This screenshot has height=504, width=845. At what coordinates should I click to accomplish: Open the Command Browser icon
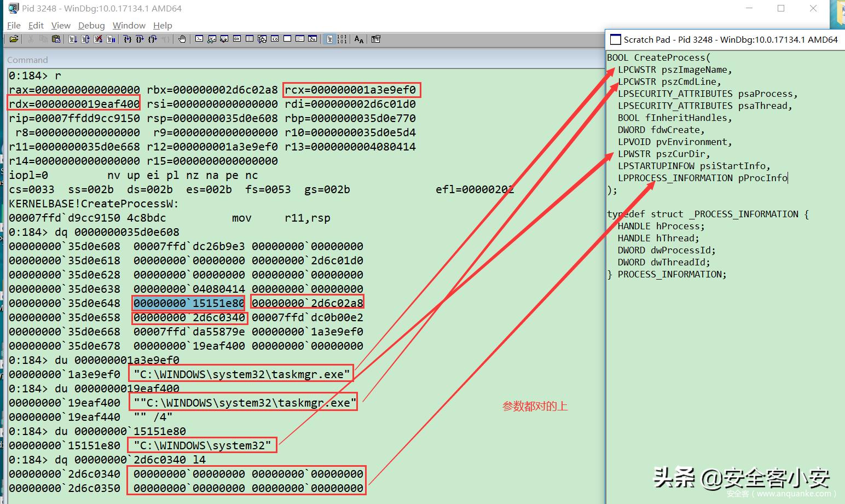pos(312,39)
